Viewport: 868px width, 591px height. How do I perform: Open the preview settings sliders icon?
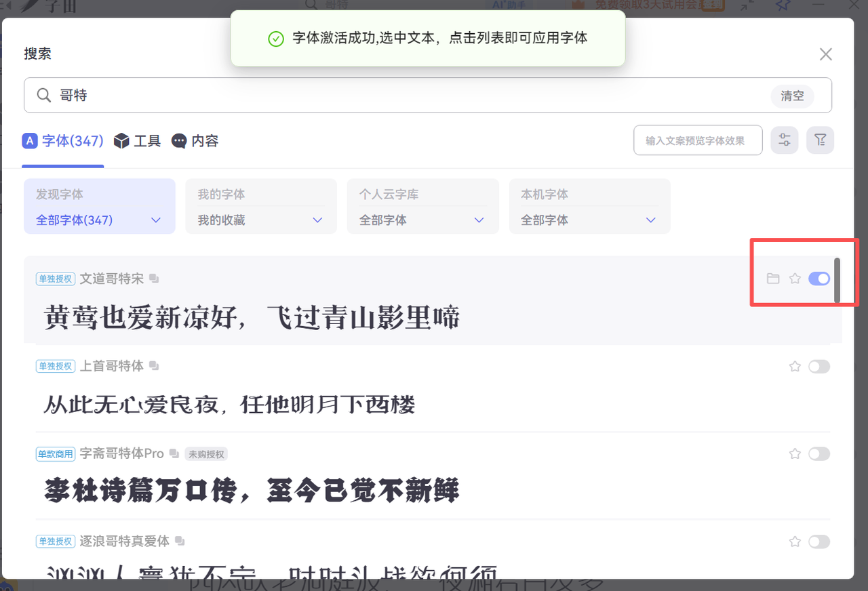pyautogui.click(x=785, y=140)
